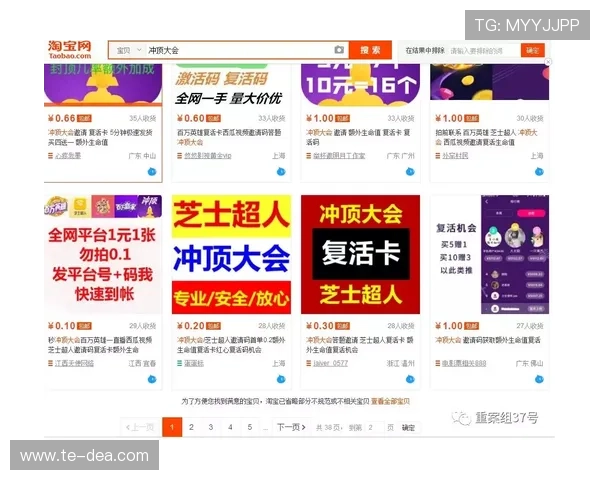Open the shop icon on the ¥0.60 card

coord(179,155)
